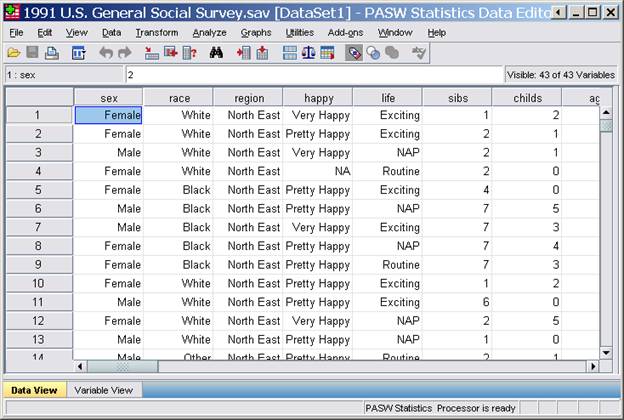Image resolution: width=624 pixels, height=420 pixels.
Task: Select row header number 5
Action: pos(39,190)
